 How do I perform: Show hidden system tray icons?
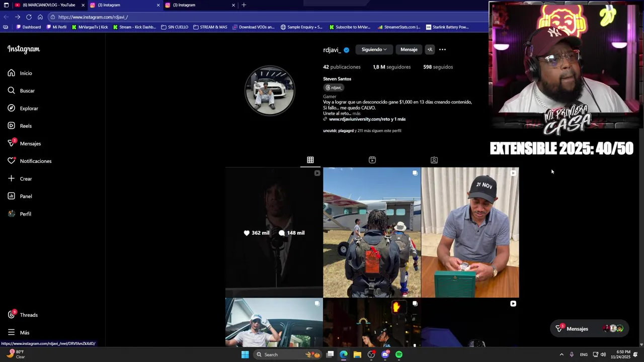pos(561,354)
